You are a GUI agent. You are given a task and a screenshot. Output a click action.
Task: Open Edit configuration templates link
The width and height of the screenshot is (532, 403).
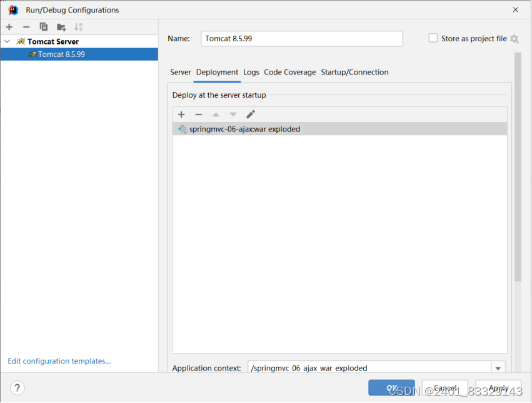(x=59, y=361)
